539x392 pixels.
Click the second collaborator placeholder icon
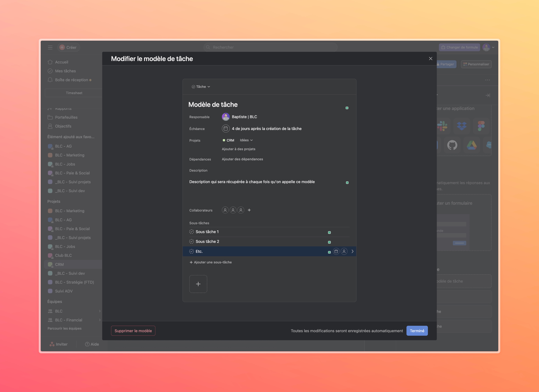[x=233, y=210]
